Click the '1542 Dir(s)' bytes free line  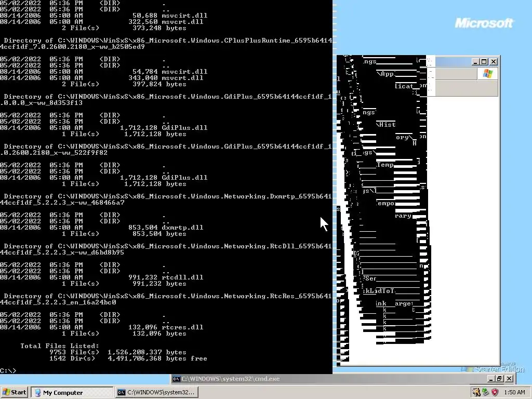coord(128,358)
